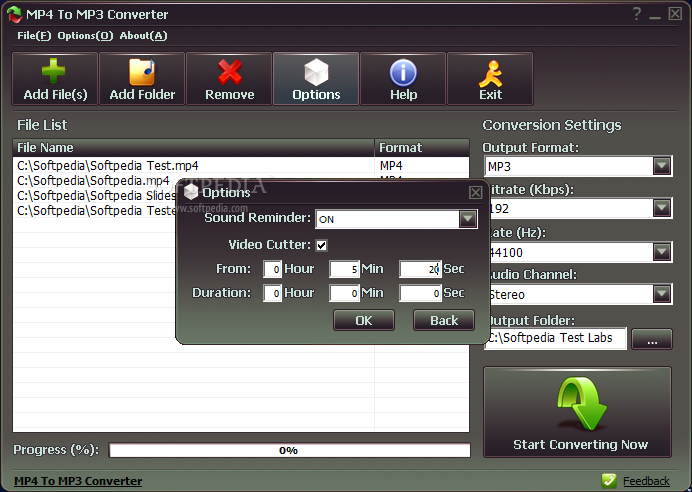Click the Progress percentage bar

[x=289, y=450]
